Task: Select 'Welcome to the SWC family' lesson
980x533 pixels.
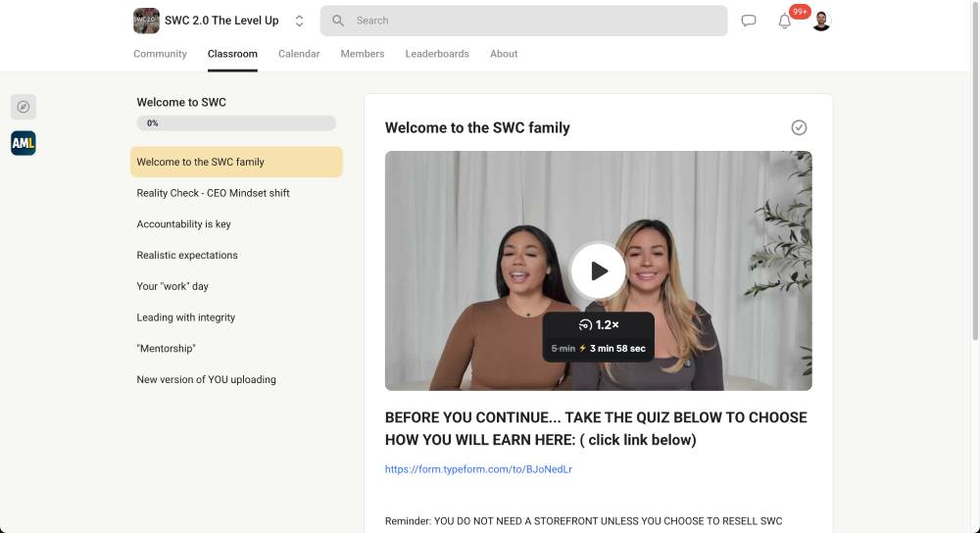Action: [x=236, y=162]
